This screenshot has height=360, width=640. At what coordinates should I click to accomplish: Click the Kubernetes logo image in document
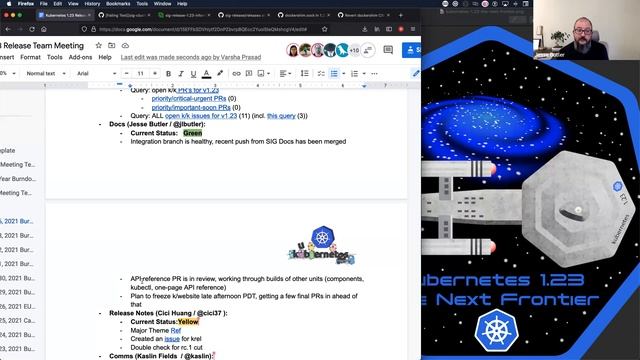(x=322, y=245)
